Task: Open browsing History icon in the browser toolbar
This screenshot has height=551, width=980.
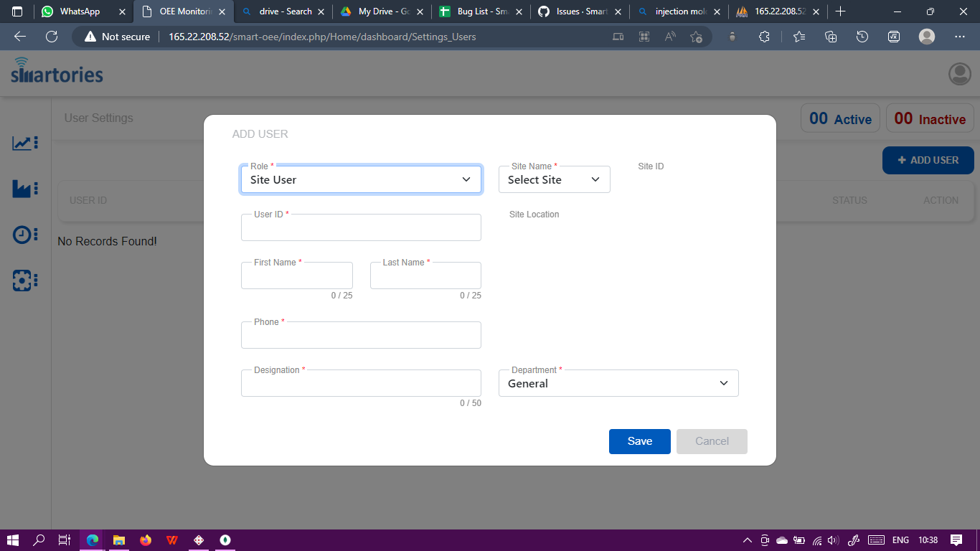Action: (x=862, y=36)
